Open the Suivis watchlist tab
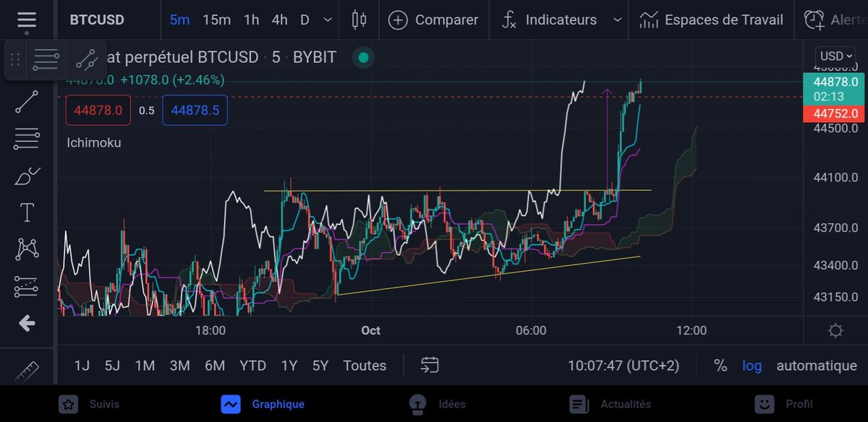The height and width of the screenshot is (422, 868). tap(88, 404)
